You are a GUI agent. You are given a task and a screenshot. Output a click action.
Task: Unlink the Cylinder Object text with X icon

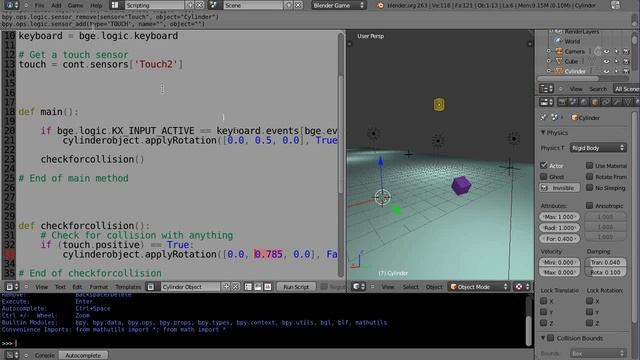coord(236,287)
